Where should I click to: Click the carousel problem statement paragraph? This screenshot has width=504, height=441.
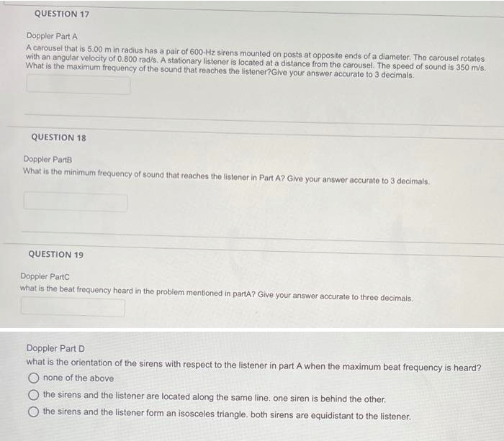(x=256, y=62)
